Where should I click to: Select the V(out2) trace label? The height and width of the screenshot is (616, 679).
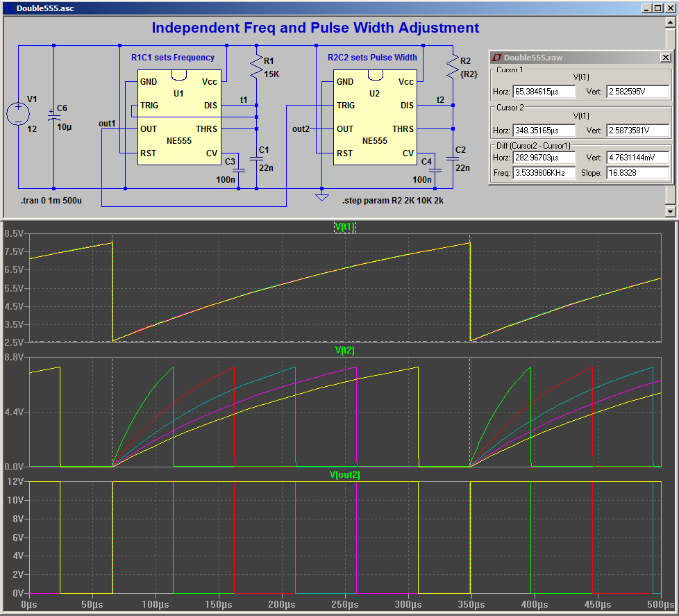344,475
